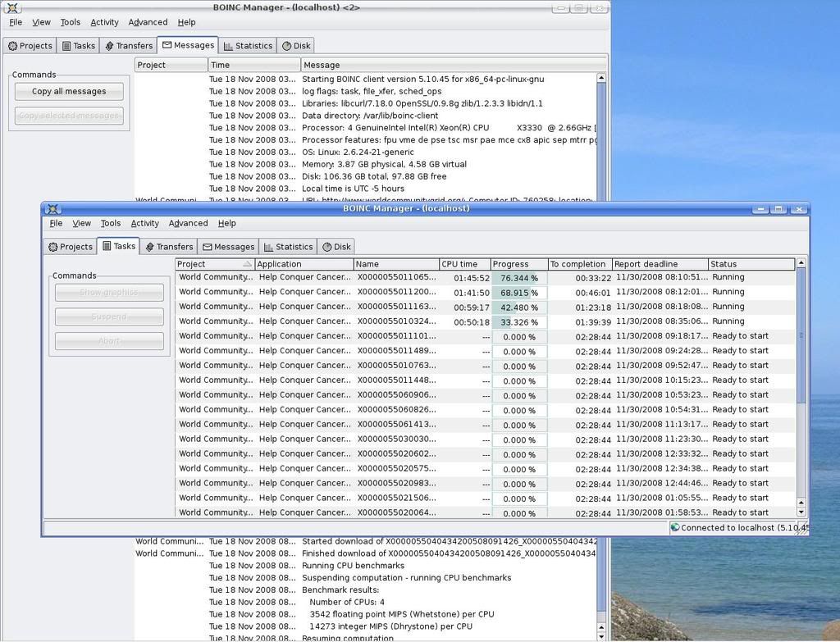Image resolution: width=840 pixels, height=642 pixels.
Task: Select the 'Local time is UTC -5 hours' message
Action: point(365,189)
